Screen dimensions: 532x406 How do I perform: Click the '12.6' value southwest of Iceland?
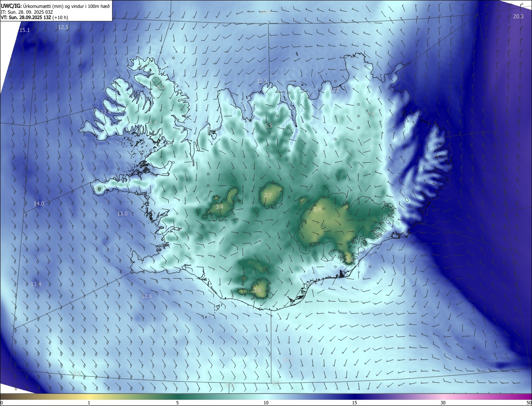147,296
